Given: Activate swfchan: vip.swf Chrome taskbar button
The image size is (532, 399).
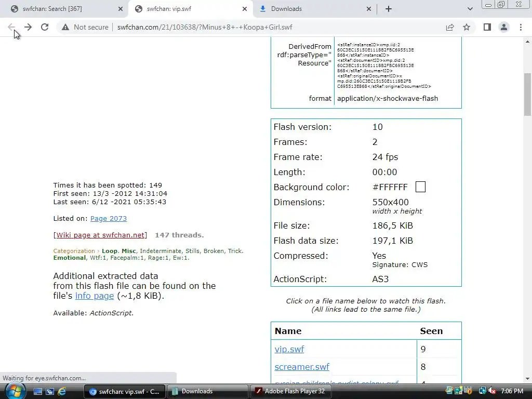Looking at the screenshot, I should 124,391.
